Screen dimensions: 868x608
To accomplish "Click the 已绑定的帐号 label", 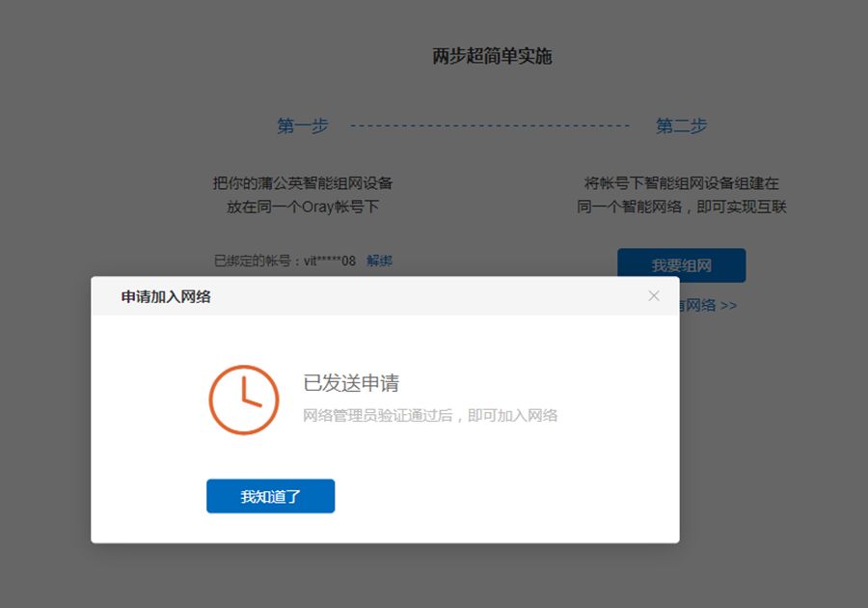I will (253, 261).
